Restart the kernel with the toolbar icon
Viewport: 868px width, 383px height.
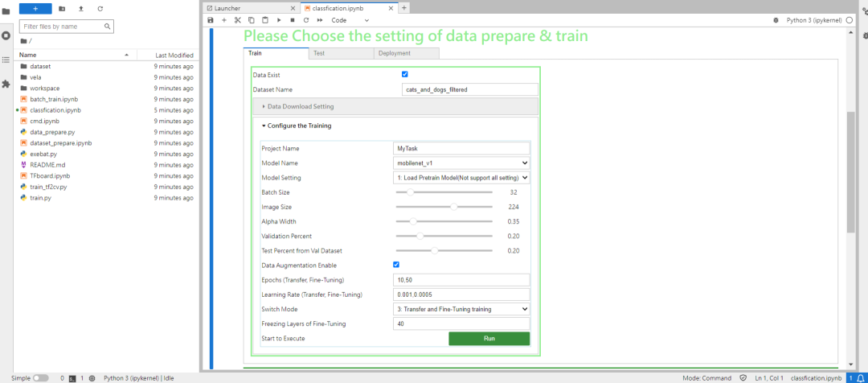click(305, 20)
